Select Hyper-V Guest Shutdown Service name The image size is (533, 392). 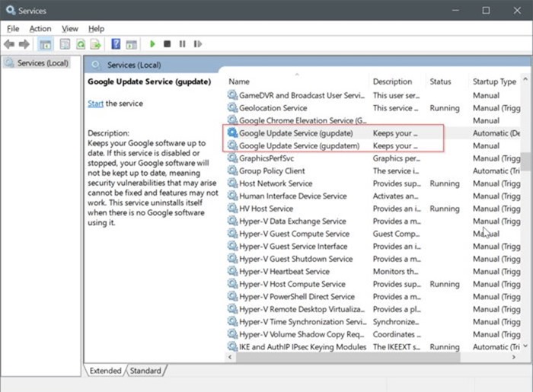(x=295, y=259)
